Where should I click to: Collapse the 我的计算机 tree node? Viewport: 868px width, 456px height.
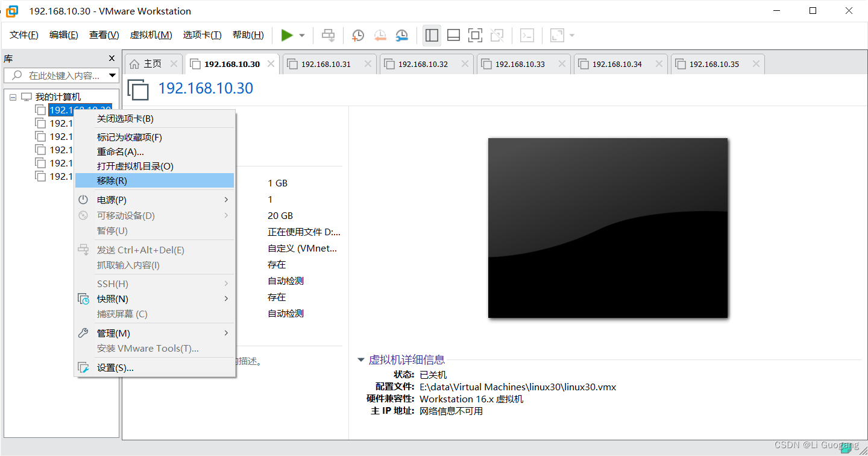click(13, 97)
